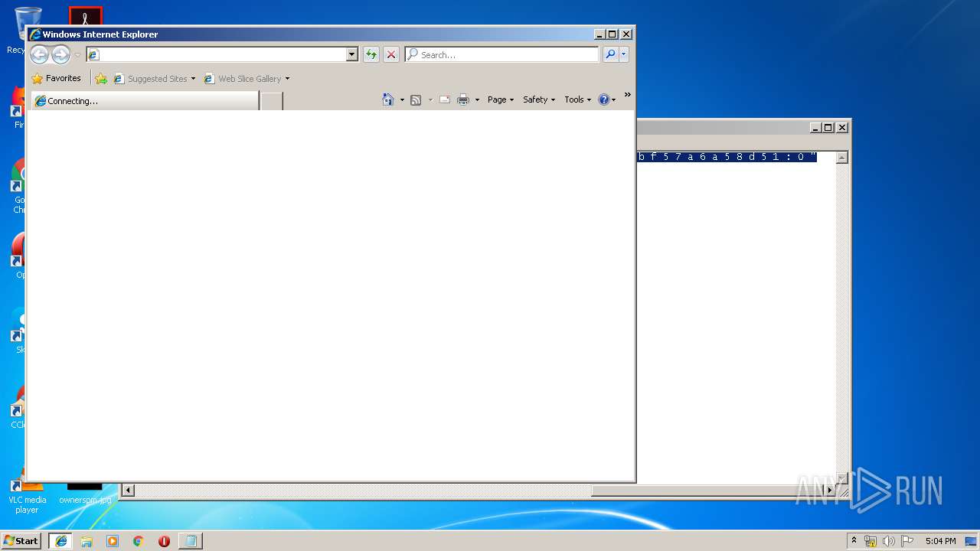Click the Home icon
Screen dimensions: 980x551
tap(388, 99)
